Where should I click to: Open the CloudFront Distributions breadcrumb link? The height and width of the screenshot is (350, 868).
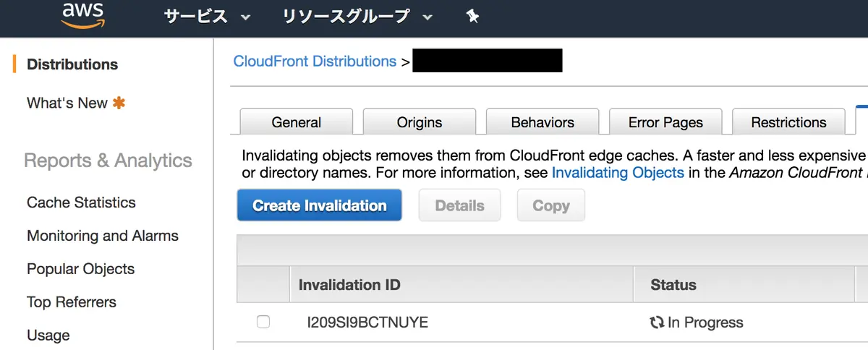pyautogui.click(x=315, y=61)
